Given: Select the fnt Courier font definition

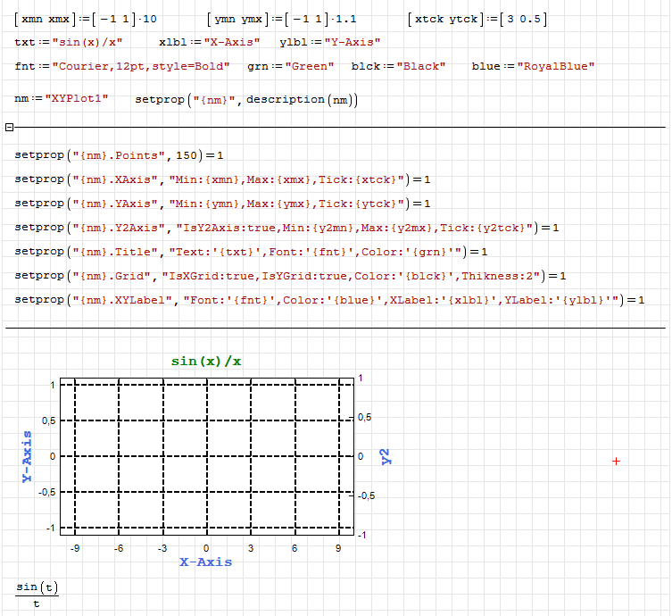Looking at the screenshot, I should point(122,66).
